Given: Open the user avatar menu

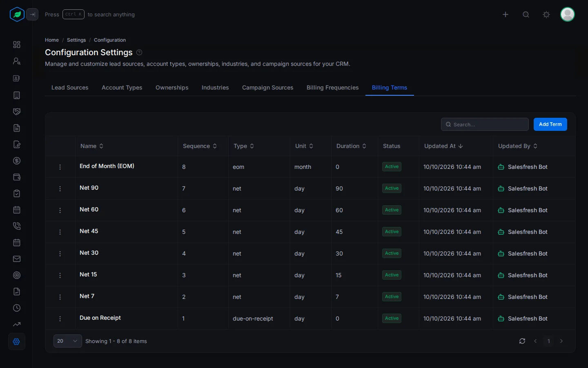Looking at the screenshot, I should (568, 14).
